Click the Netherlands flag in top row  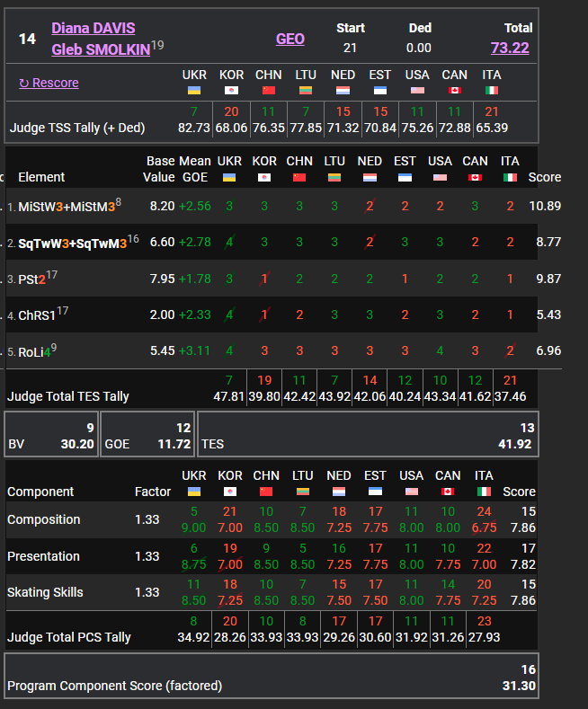(343, 91)
